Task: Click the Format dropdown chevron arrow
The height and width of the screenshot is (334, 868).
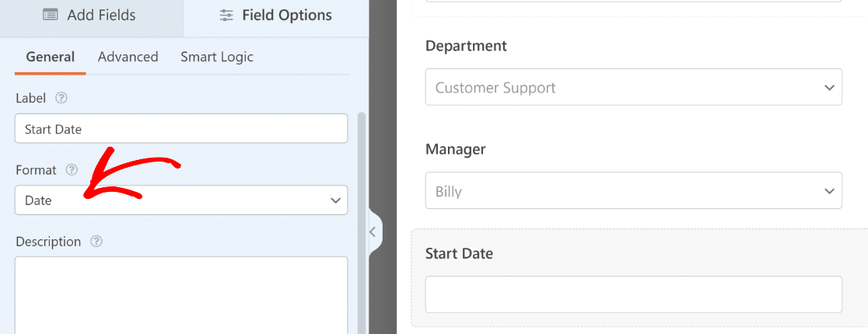Action: [x=335, y=200]
